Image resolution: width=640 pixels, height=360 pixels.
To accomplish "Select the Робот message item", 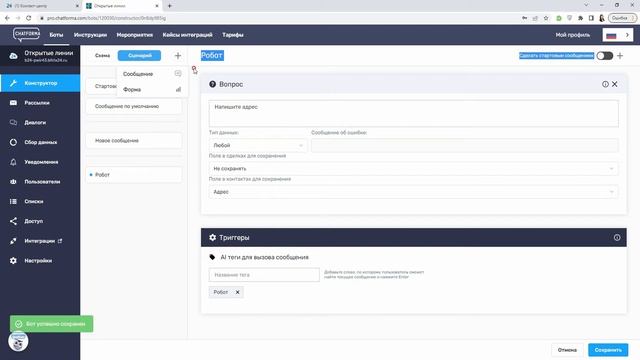I will pos(134,175).
